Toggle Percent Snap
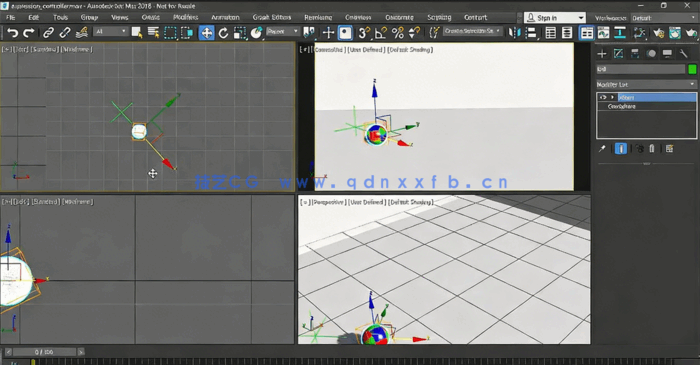 (397, 33)
